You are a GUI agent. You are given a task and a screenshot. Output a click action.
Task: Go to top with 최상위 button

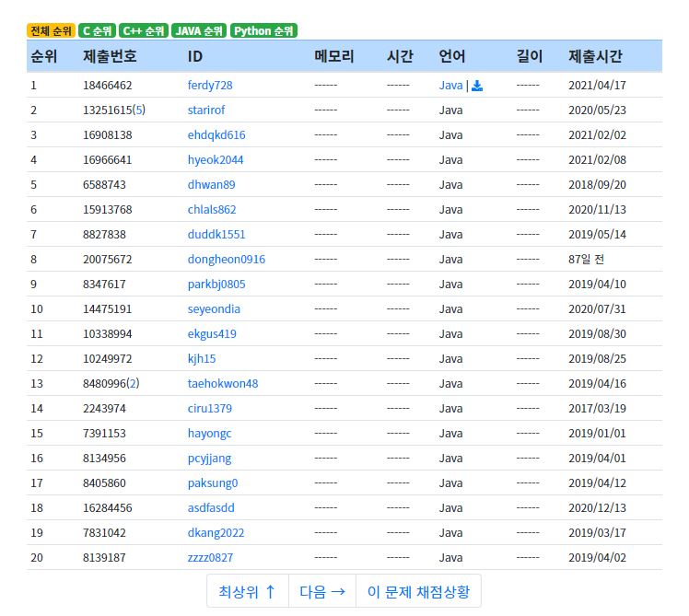coord(248,591)
